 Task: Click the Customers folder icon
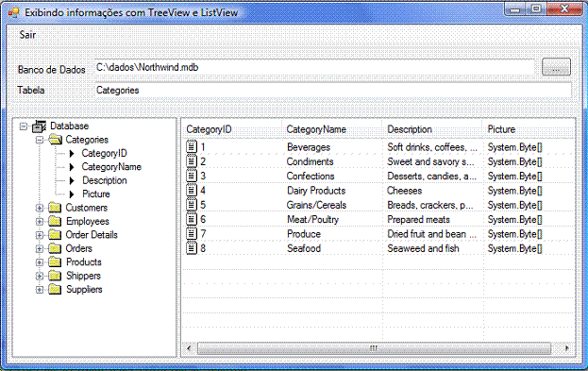(x=55, y=208)
